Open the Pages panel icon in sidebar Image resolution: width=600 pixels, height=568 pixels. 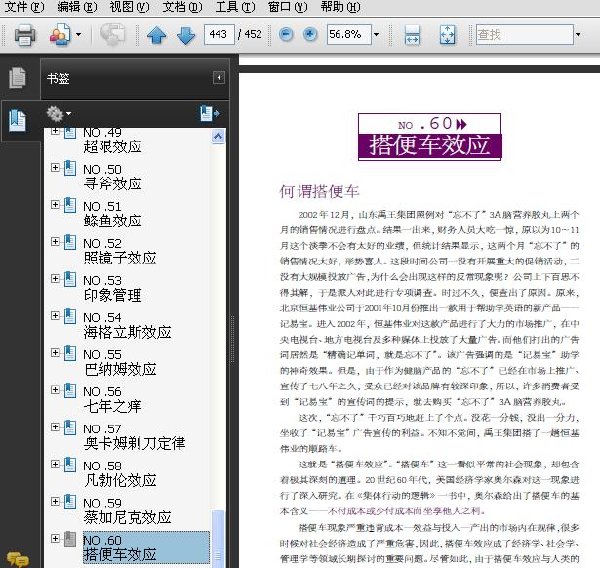(x=18, y=78)
